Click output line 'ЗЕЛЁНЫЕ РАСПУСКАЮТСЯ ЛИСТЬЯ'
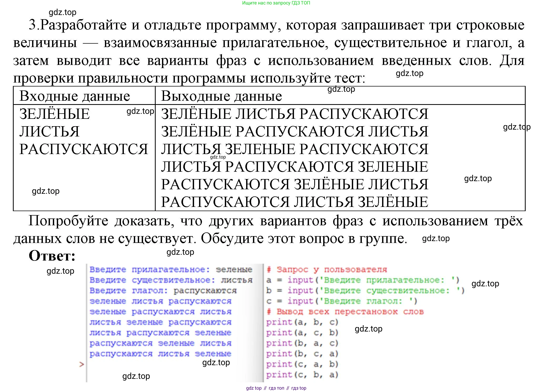This screenshot has width=553, height=392. 295,131
